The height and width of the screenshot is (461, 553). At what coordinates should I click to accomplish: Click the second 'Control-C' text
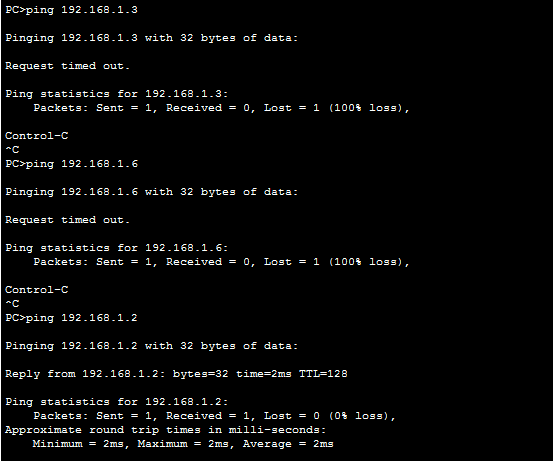coord(37,290)
